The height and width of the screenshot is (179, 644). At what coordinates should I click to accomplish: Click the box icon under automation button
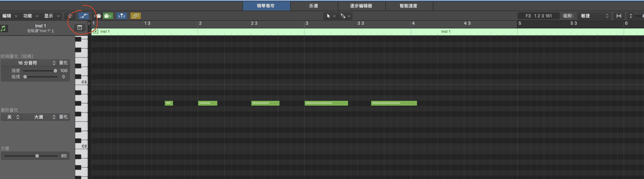pyautogui.click(x=80, y=28)
